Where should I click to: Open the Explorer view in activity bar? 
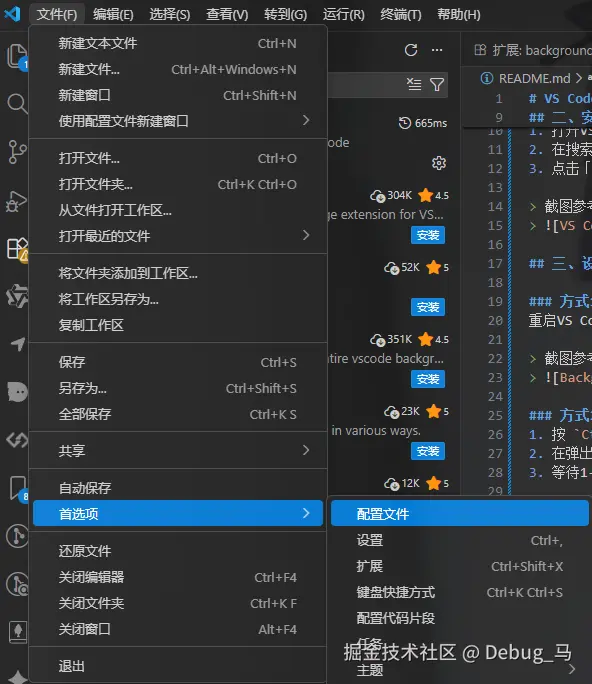coord(17,56)
